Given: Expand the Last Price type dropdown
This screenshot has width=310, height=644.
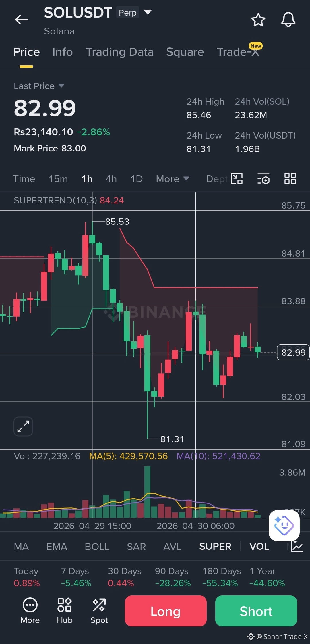Looking at the screenshot, I should 61,86.
